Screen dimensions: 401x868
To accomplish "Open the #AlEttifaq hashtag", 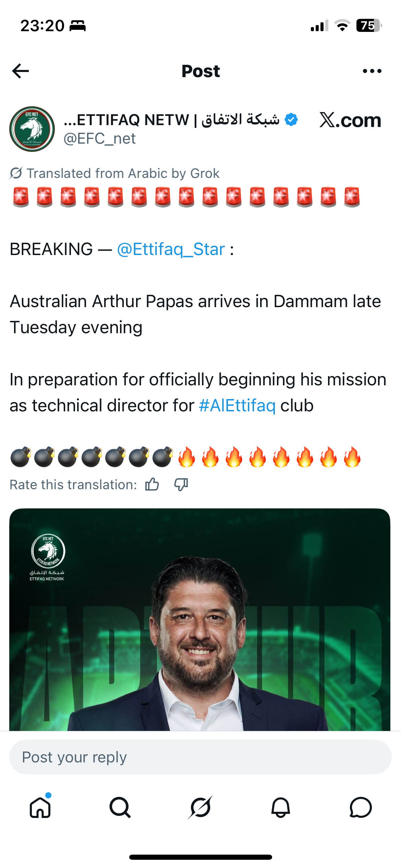I will [x=237, y=406].
